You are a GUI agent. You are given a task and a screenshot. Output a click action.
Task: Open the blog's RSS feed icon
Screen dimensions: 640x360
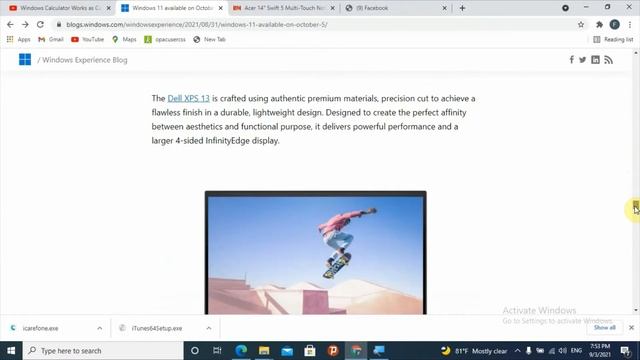(x=609, y=60)
